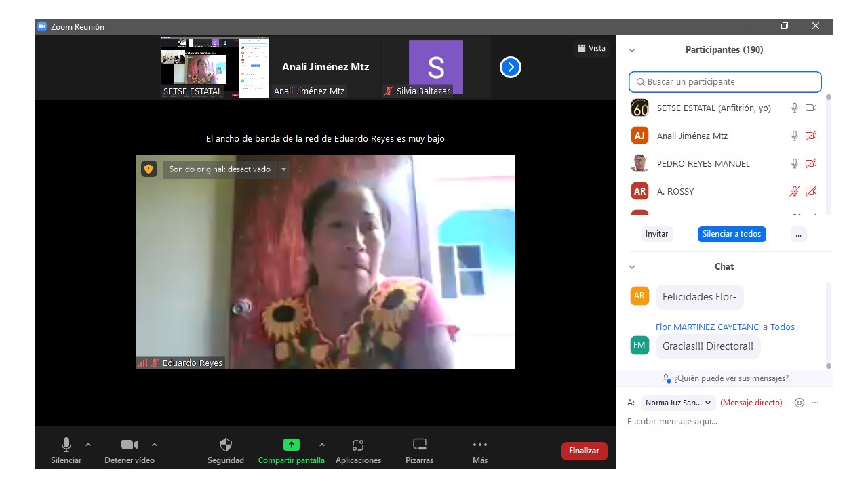
Task: Select PEDRO REYES MANUEL avatar photo
Action: [x=639, y=163]
